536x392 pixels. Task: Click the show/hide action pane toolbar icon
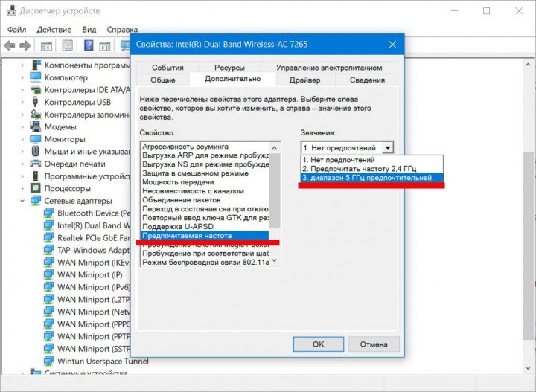[x=105, y=45]
